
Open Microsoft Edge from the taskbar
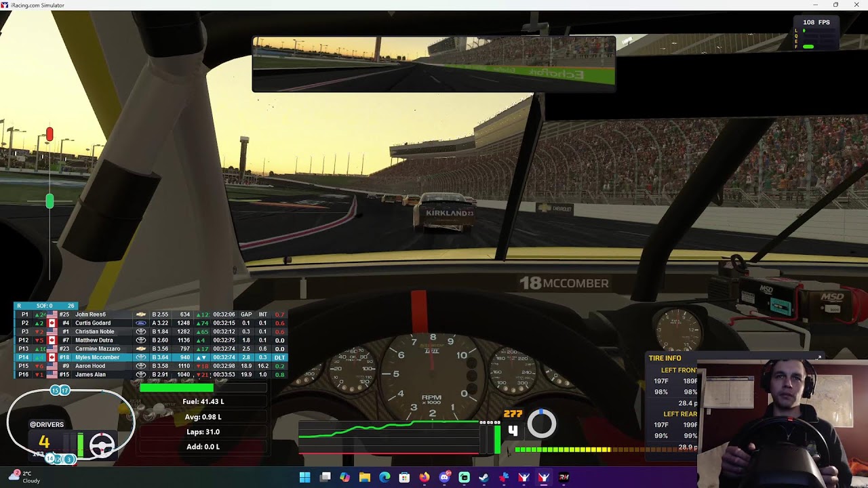(384, 477)
